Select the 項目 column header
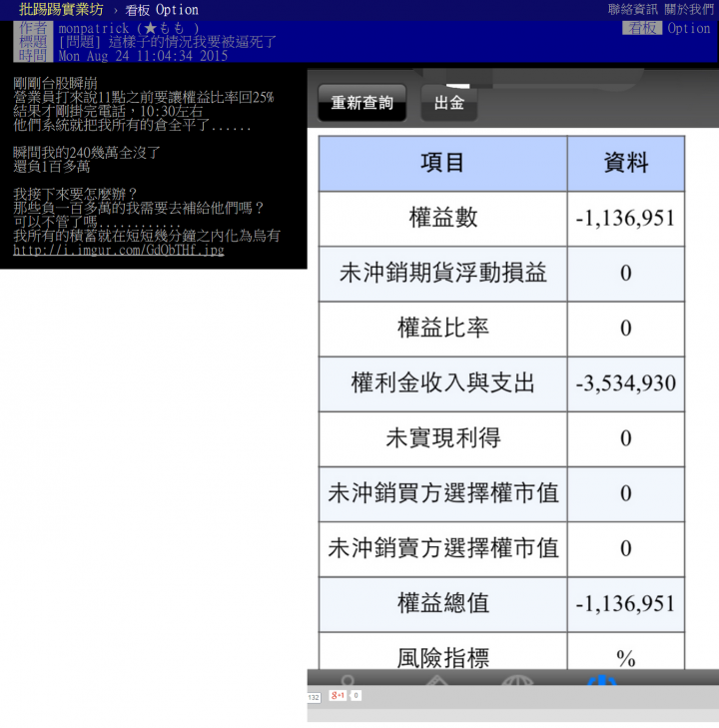The image size is (719, 728). coord(442,164)
